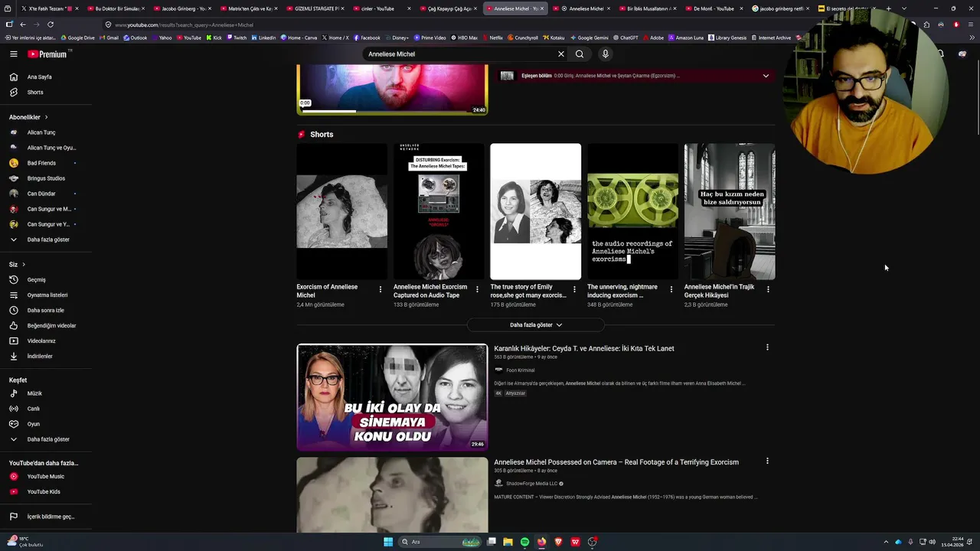
Task: Open File Explorer from taskbar
Action: click(x=508, y=542)
